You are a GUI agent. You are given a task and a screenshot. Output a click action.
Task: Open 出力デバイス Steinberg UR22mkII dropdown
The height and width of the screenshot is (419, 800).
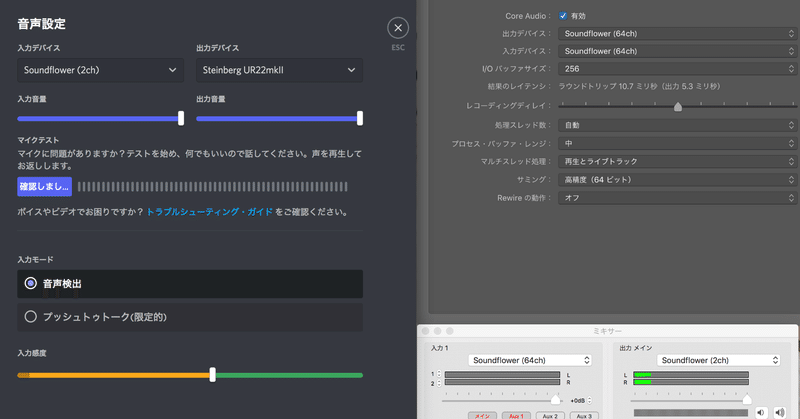point(280,70)
